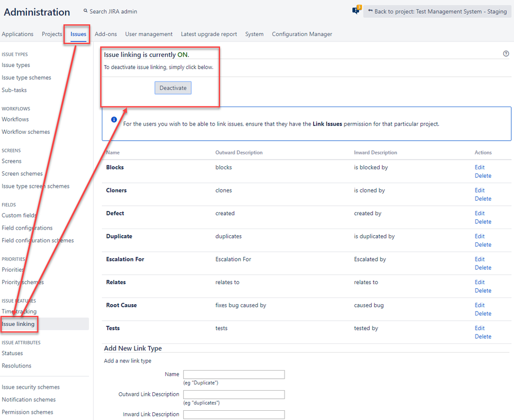Open Field configuration schemes
514x420 pixels.
[38, 240]
